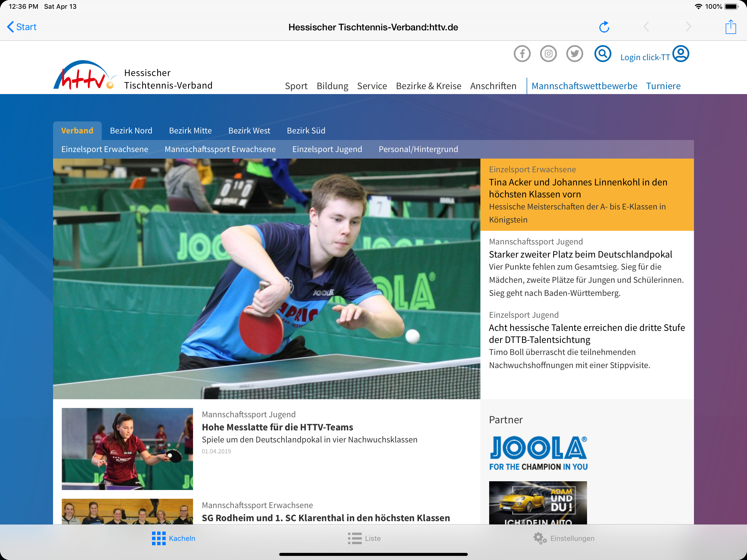This screenshot has width=747, height=560.
Task: Open Acht hessische Talente article
Action: (586, 334)
